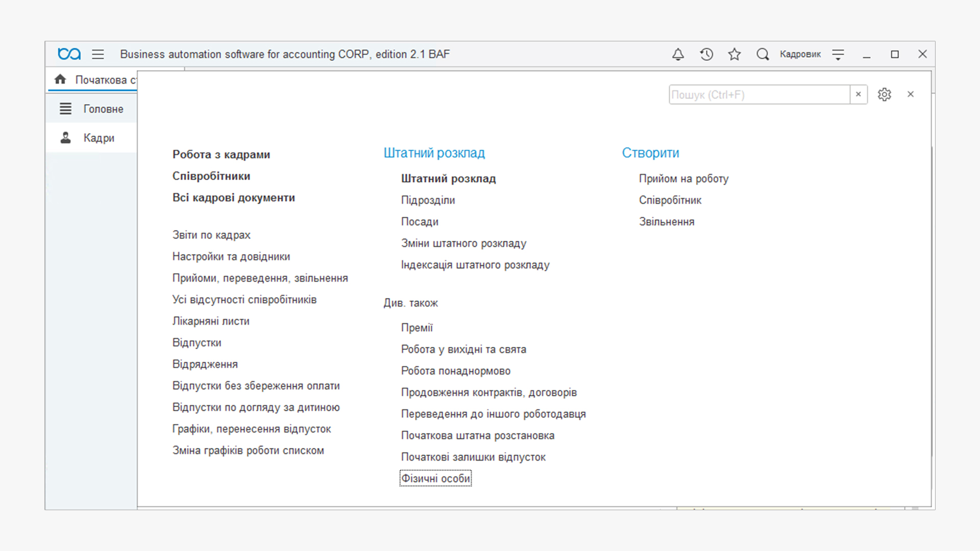Open the history clock icon
980x551 pixels.
pyautogui.click(x=706, y=54)
